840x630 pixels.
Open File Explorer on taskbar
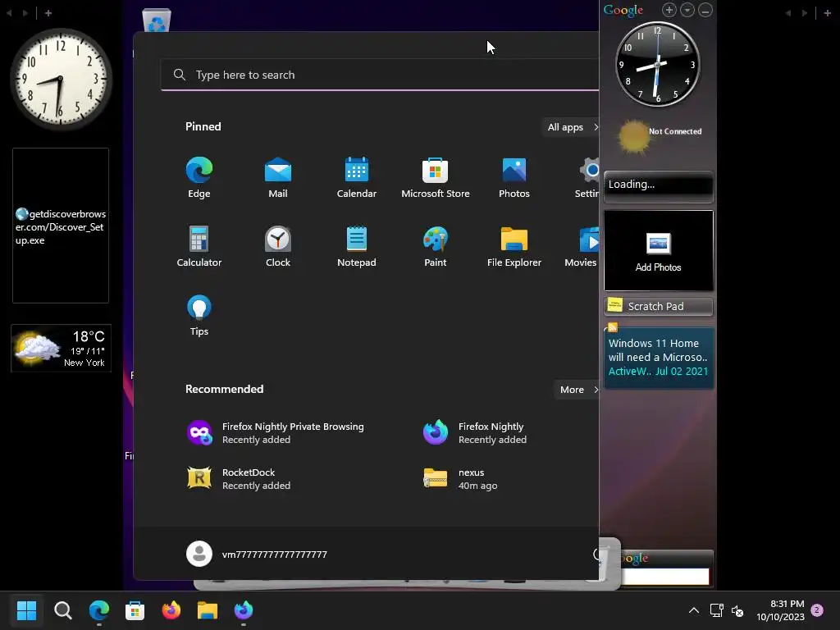pyautogui.click(x=208, y=609)
